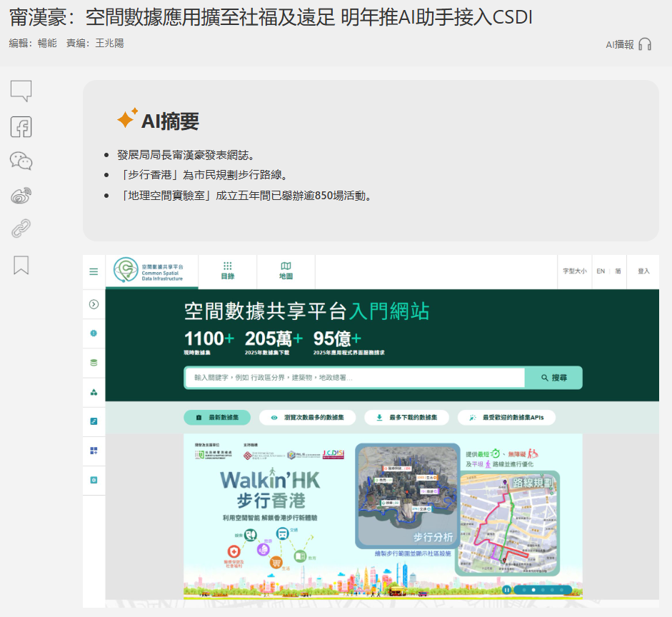Click the blue grid apps sidebar icon
Image resolution: width=672 pixels, height=617 pixels.
[x=94, y=451]
